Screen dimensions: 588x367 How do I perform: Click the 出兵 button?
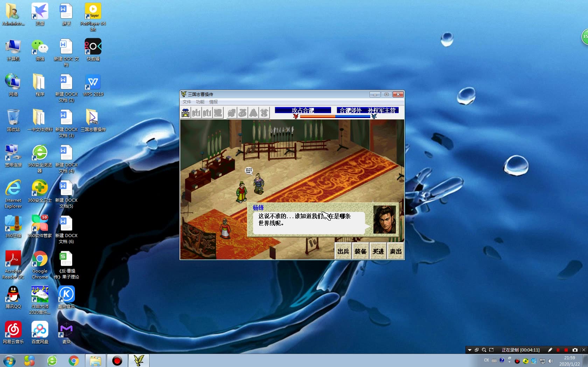click(x=343, y=251)
